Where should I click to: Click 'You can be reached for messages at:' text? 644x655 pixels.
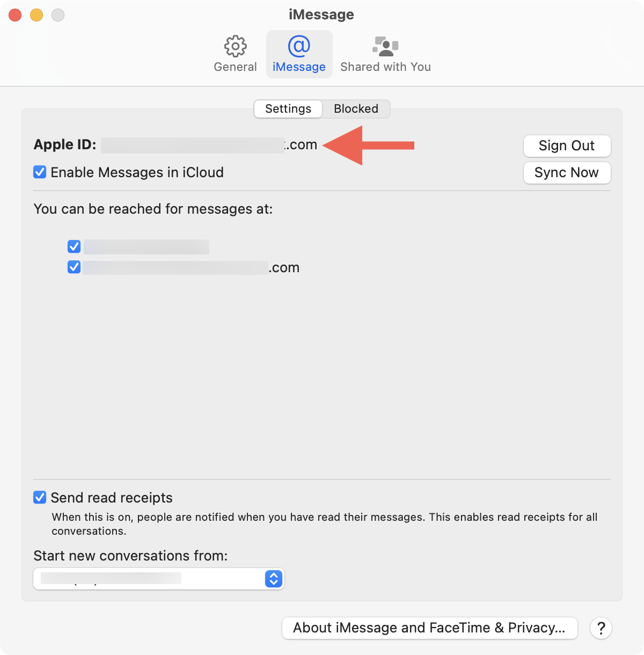(x=153, y=209)
